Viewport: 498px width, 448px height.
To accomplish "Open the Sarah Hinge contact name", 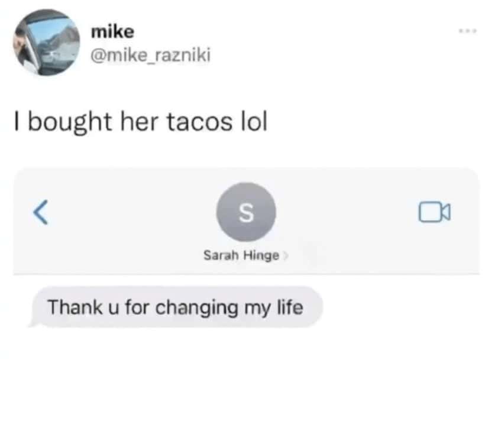I will 241,255.
